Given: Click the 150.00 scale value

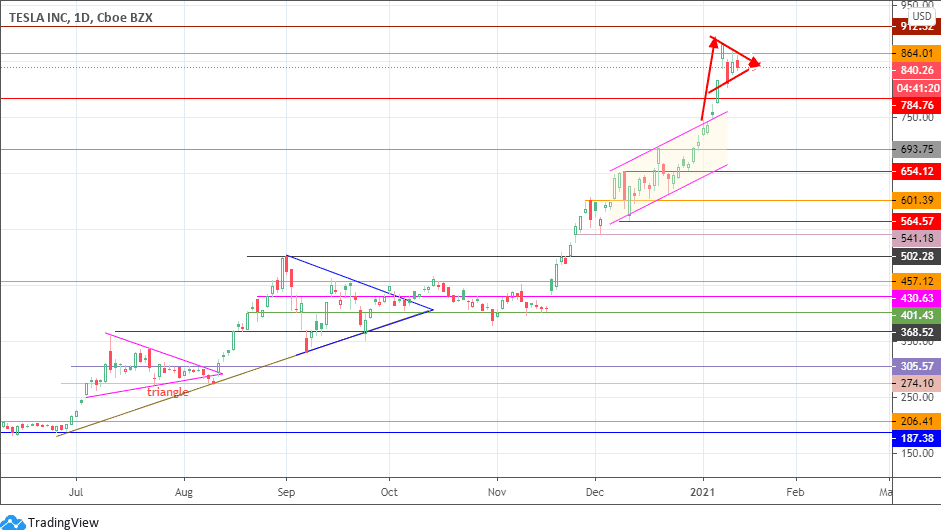Looking at the screenshot, I should click(917, 453).
